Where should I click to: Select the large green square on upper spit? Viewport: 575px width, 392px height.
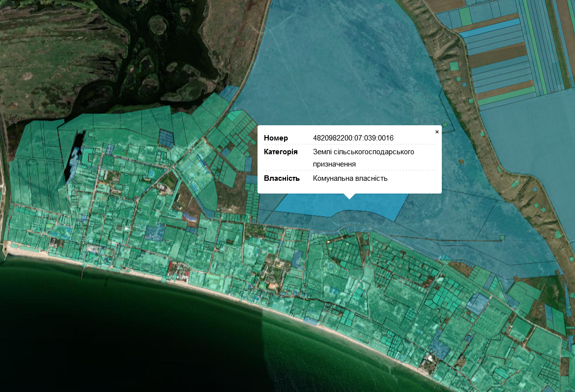454,66
